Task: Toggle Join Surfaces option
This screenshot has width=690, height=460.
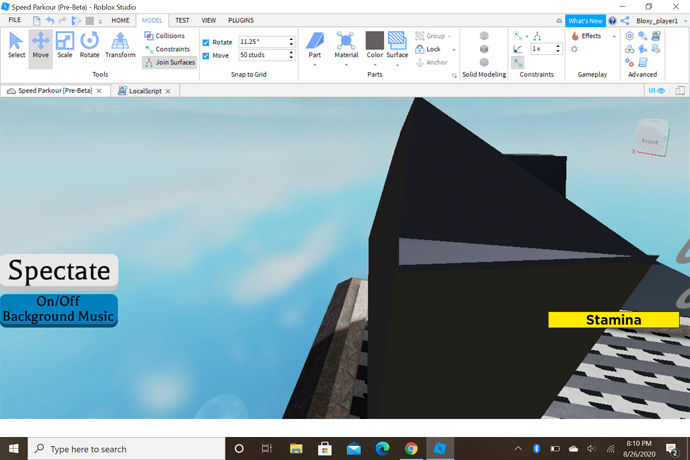Action: click(x=169, y=62)
